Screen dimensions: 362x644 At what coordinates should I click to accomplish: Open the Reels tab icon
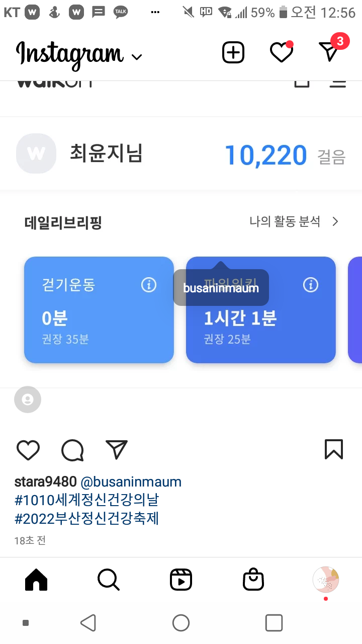[181, 580]
